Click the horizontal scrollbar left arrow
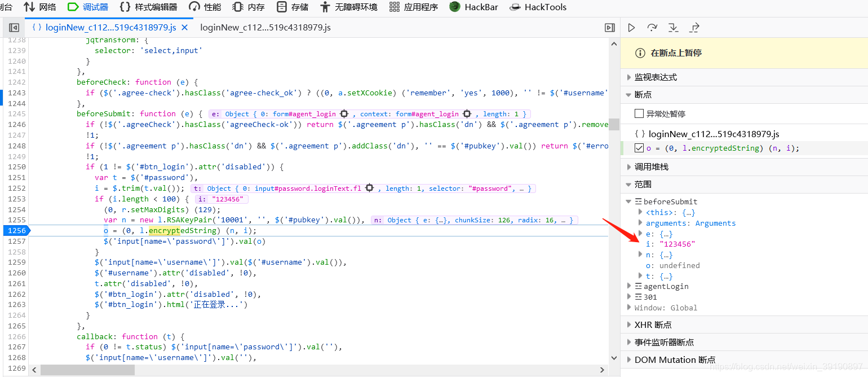Screen dimensions: 868x377 tap(34, 370)
